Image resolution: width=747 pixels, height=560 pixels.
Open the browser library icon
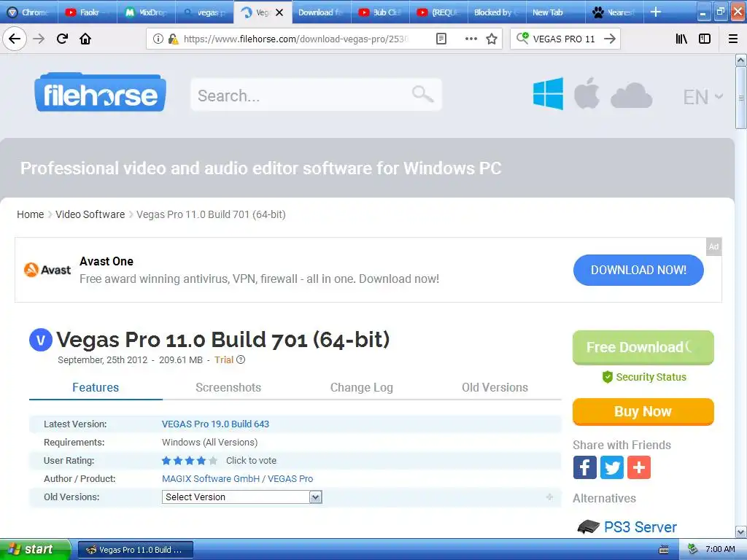pyautogui.click(x=681, y=39)
